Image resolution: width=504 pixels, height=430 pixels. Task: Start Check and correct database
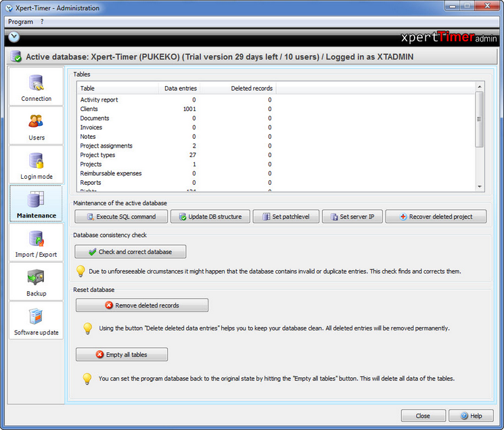[131, 252]
